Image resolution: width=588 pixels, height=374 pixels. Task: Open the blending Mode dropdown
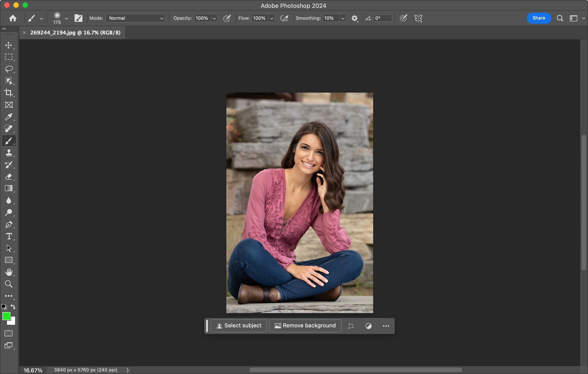coord(135,18)
